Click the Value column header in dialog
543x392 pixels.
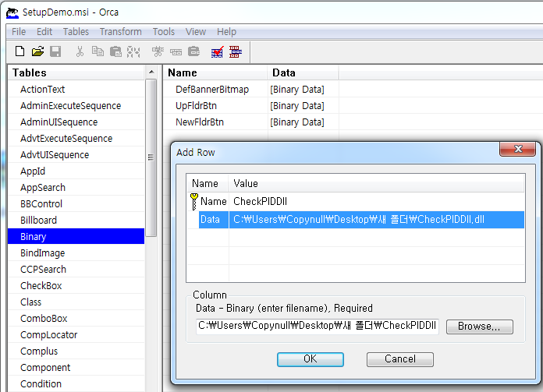tap(376, 183)
